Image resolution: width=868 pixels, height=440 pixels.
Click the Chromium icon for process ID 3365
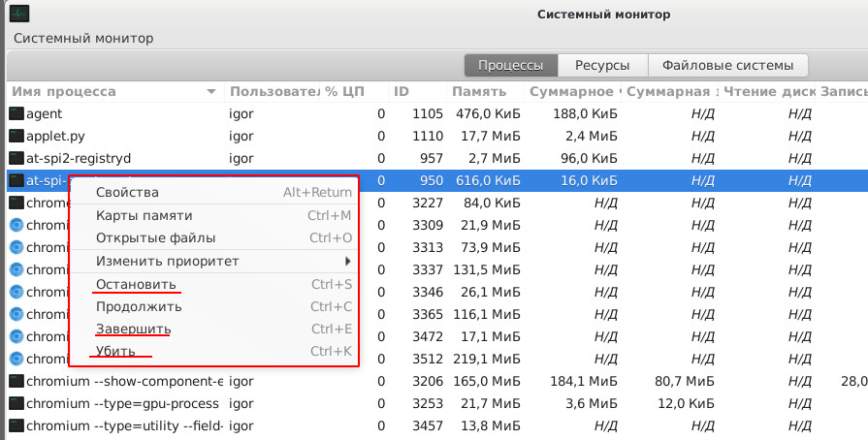tap(16, 314)
